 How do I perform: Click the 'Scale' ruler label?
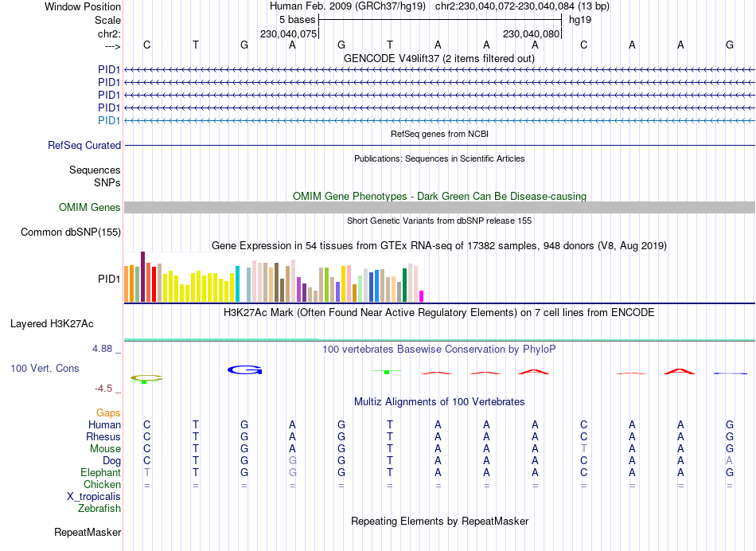(107, 20)
